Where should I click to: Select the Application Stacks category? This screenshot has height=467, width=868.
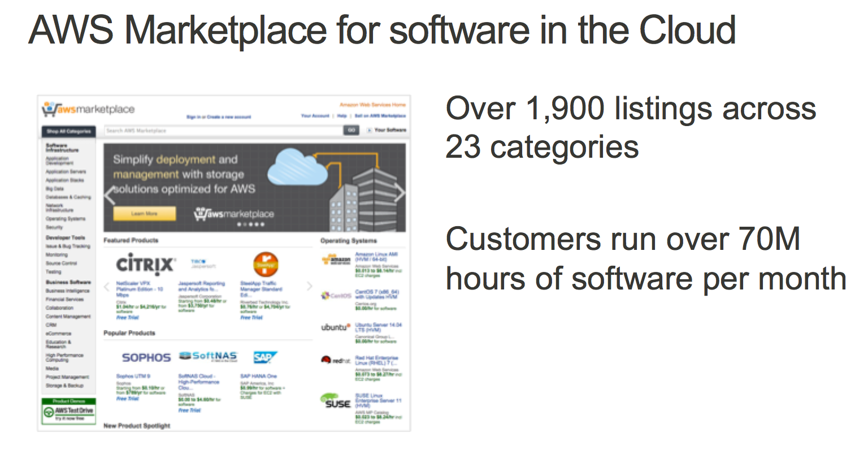[x=65, y=180]
